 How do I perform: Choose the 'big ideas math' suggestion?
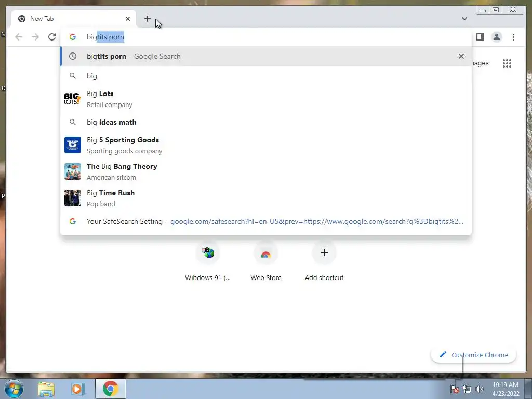(x=266, y=122)
